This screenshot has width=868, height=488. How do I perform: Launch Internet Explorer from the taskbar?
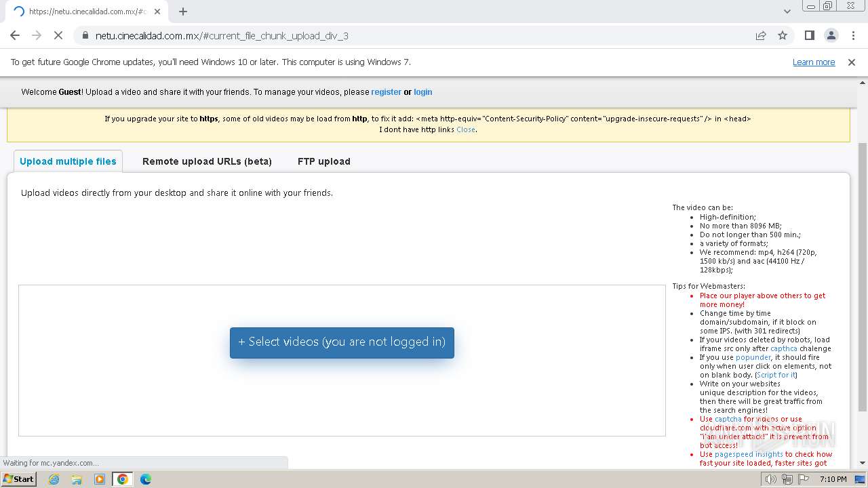(x=54, y=479)
